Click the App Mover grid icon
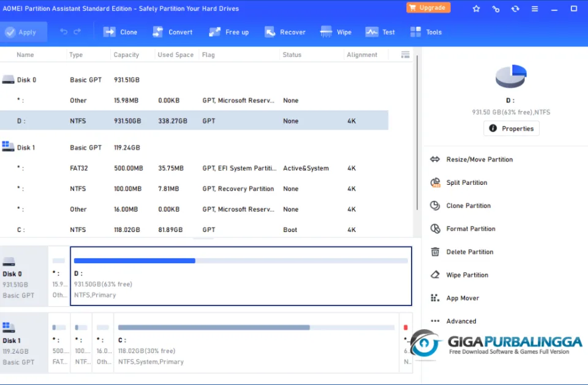Image resolution: width=588 pixels, height=385 pixels. (x=435, y=298)
